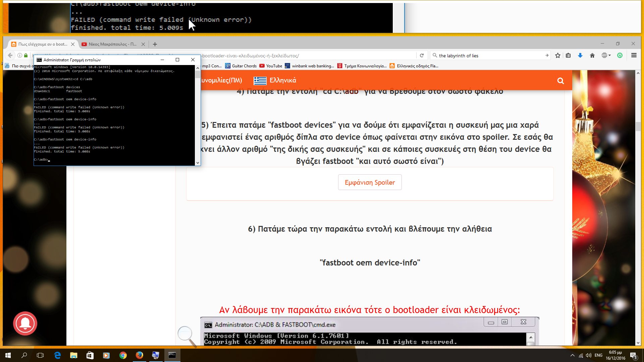Viewport: 644px width, 362px height.
Task: Open a new browser tab
Action: [x=155, y=44]
